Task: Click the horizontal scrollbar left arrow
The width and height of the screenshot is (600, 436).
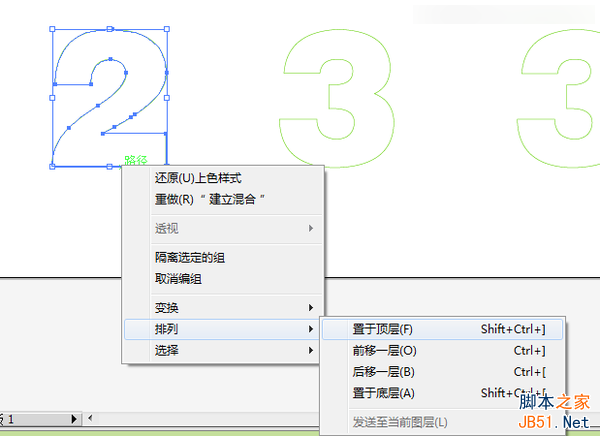Action: (90, 418)
